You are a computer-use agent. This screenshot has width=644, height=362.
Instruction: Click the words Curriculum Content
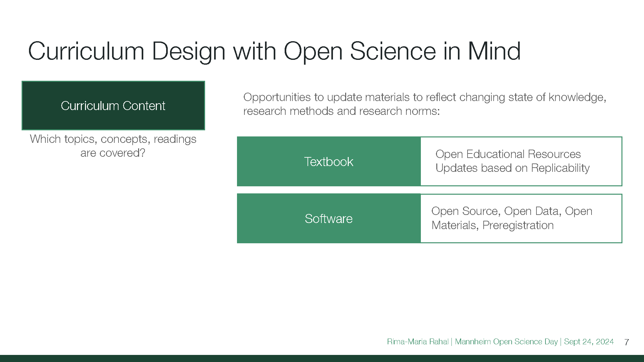click(113, 106)
